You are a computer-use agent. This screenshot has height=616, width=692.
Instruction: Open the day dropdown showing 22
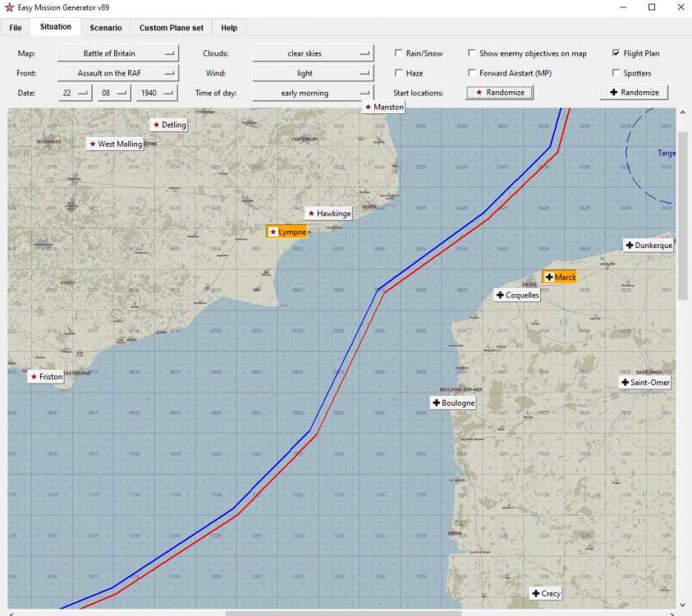point(75,93)
